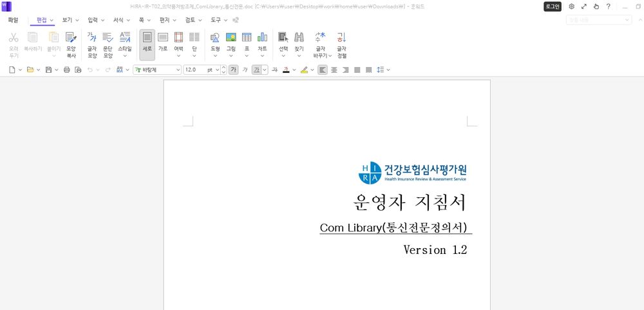Center align text
Screen dimensions: 644x310
[334, 70]
